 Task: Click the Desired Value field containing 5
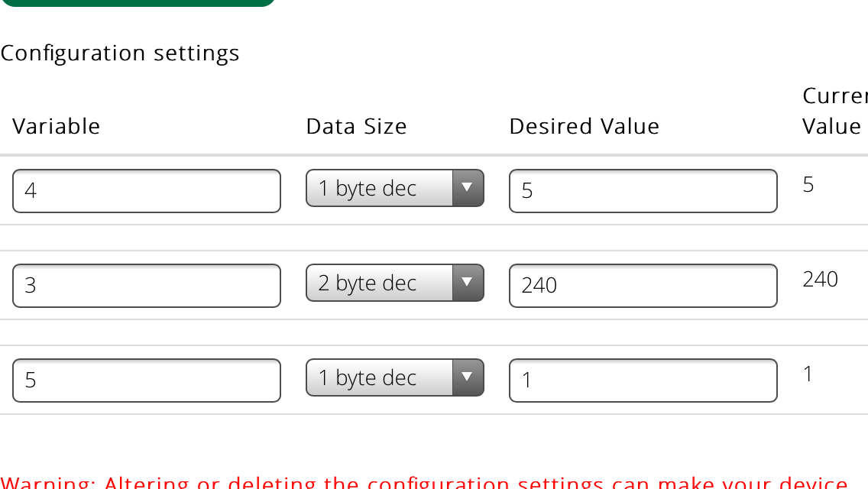point(643,190)
